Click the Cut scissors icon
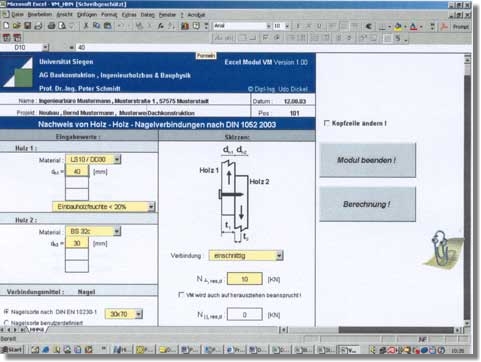Screen dimensions: 481x362 pyautogui.click(x=86, y=26)
